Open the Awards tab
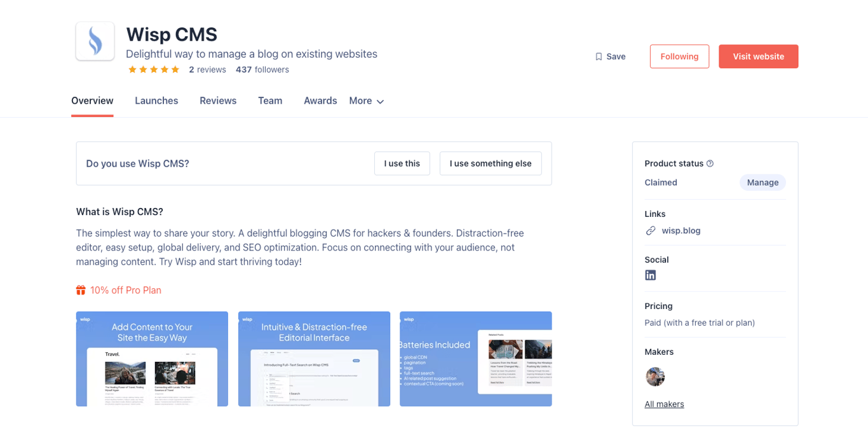 [320, 100]
